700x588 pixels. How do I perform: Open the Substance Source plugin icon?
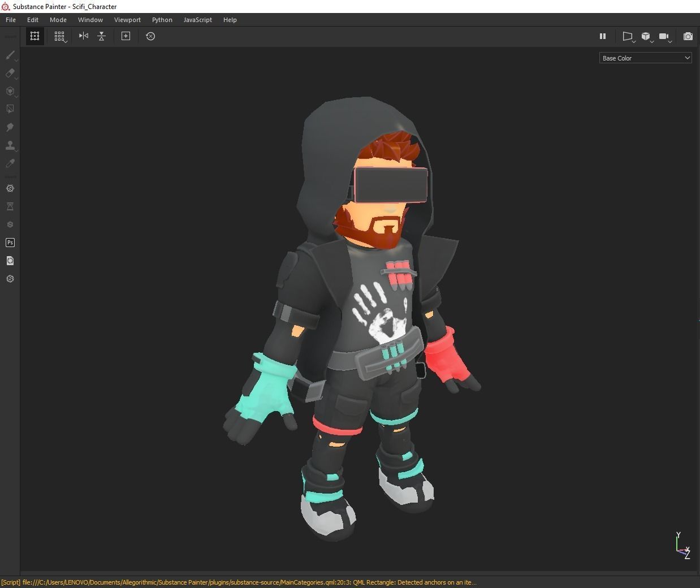coord(10,188)
